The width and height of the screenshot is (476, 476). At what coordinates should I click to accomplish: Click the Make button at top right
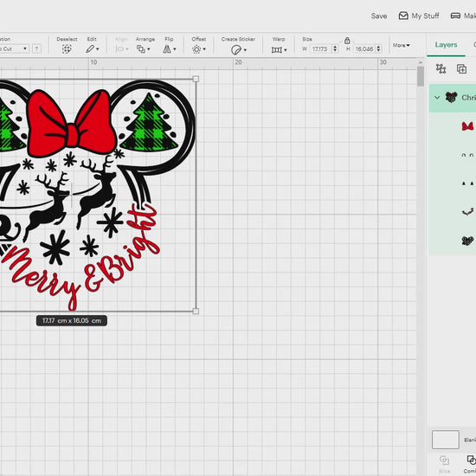pos(463,16)
